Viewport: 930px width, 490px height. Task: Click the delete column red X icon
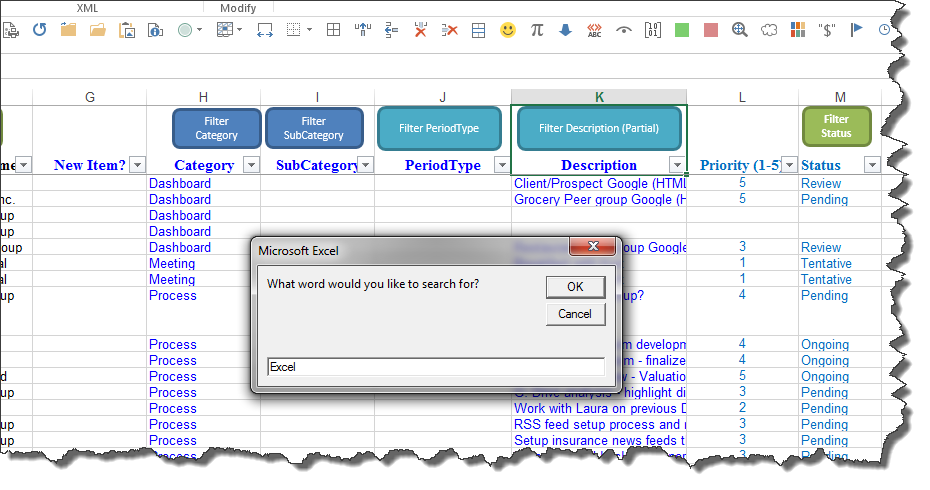(421, 30)
